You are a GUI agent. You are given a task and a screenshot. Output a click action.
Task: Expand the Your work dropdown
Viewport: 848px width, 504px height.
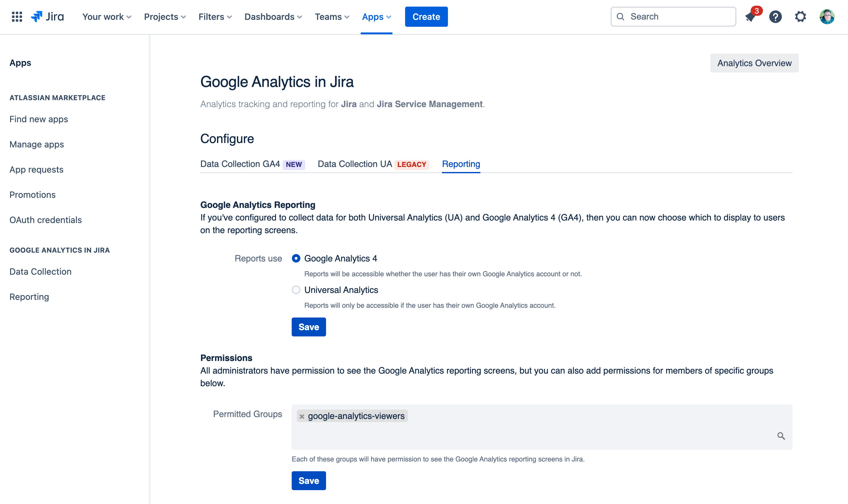tap(107, 17)
